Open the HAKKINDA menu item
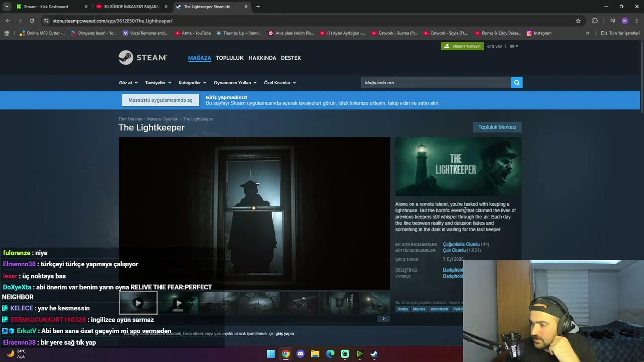The height and width of the screenshot is (362, 644). pos(262,58)
